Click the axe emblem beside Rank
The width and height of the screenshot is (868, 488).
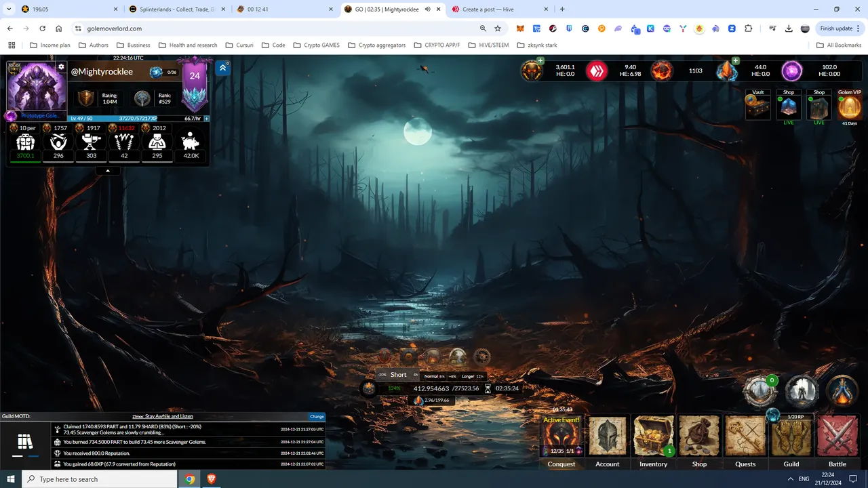pos(142,98)
